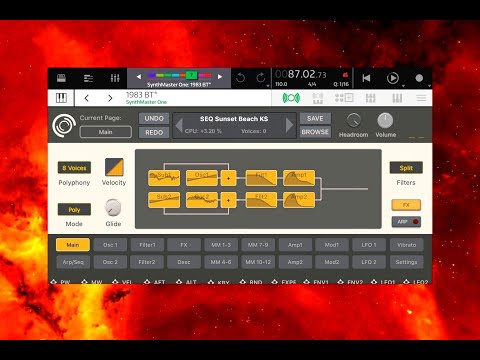The image size is (480, 360).
Task: Switch to the Filter1 page tab
Action: (x=147, y=245)
